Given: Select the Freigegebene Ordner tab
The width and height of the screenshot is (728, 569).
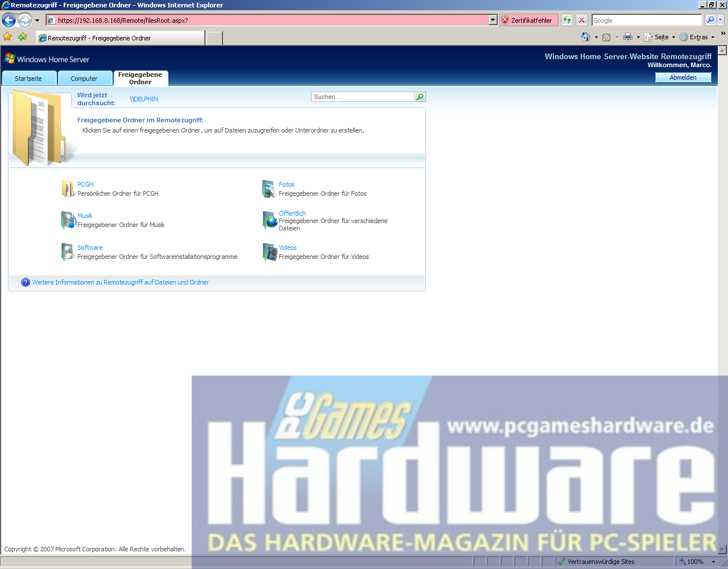Looking at the screenshot, I should [140, 78].
